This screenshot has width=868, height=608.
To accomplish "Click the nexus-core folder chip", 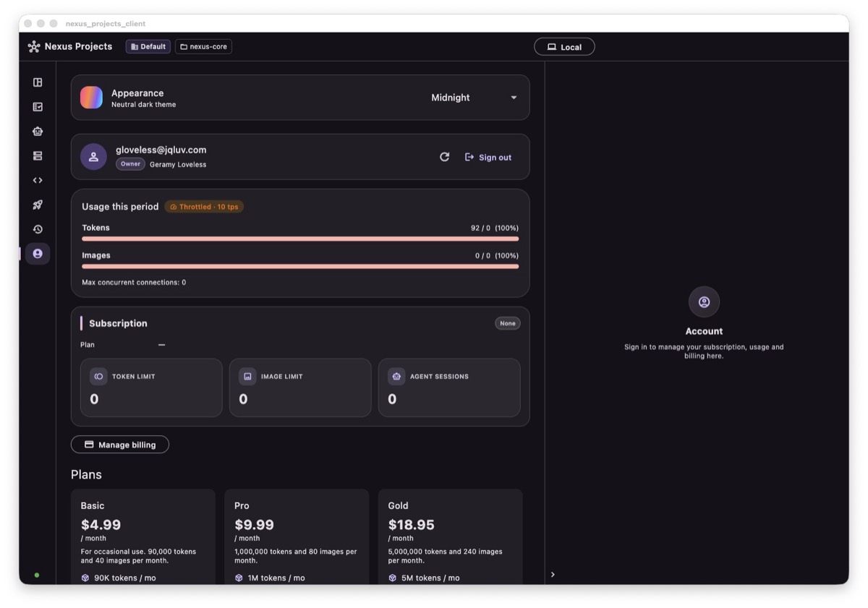I will 203,46.
